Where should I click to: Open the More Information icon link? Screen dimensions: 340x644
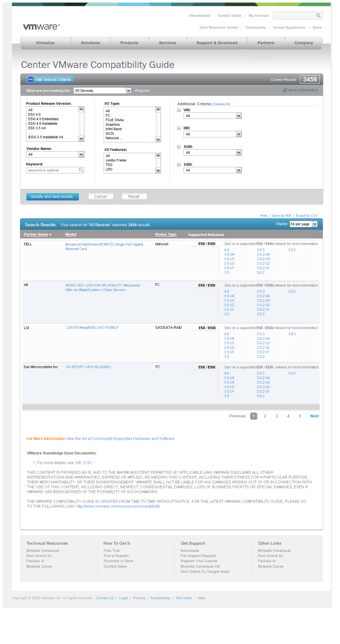(285, 91)
